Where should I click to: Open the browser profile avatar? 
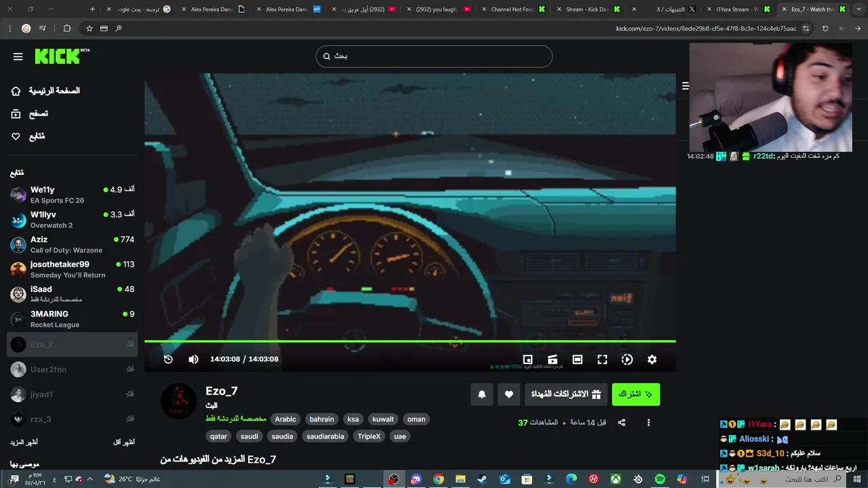coord(26,28)
